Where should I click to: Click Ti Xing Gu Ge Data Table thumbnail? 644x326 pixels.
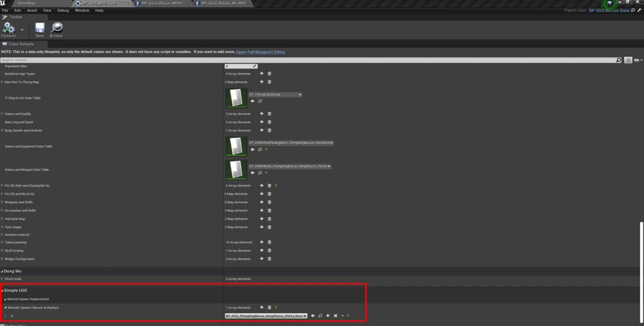point(236,98)
